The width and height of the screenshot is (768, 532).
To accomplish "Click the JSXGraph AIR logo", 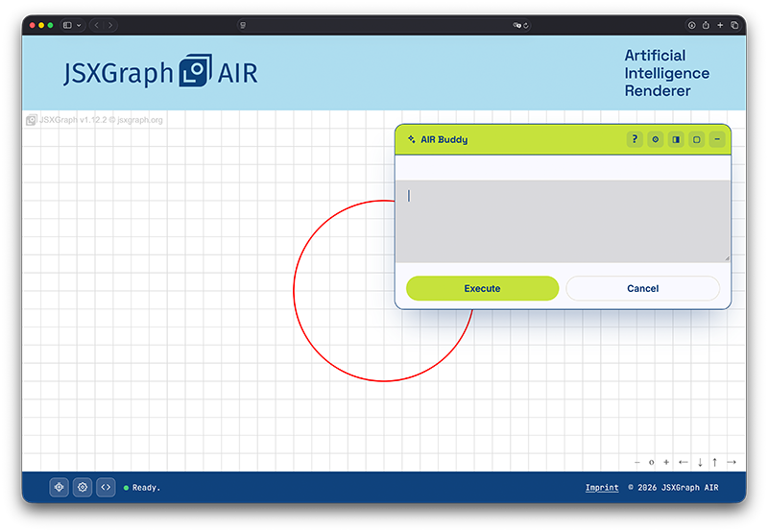I will (160, 72).
